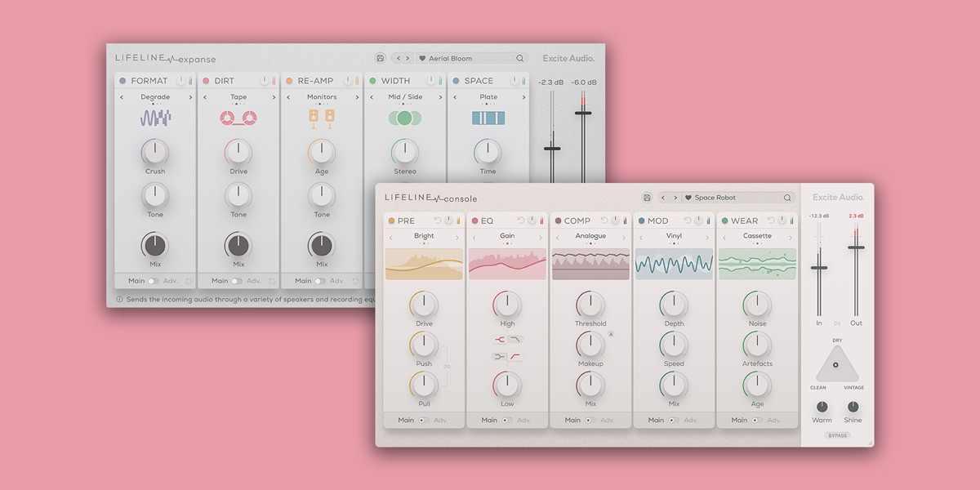Disable the WEAR module power toggle
Image resolution: width=980 pixels, height=490 pixels.
(x=780, y=220)
